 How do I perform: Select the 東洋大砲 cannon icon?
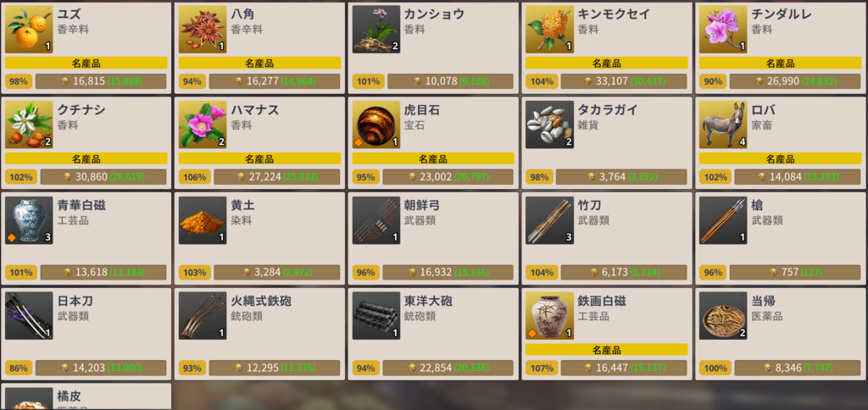[376, 315]
